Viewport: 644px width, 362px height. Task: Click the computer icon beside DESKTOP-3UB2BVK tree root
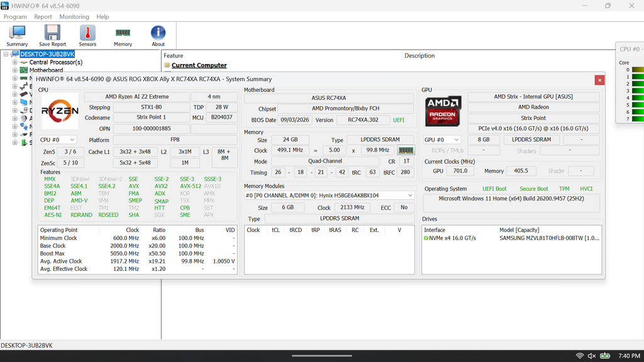pyautogui.click(x=16, y=54)
